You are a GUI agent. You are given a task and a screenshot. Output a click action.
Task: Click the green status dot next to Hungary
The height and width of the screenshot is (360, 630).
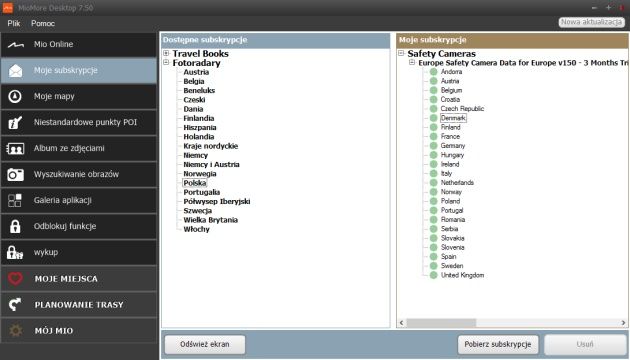434,155
